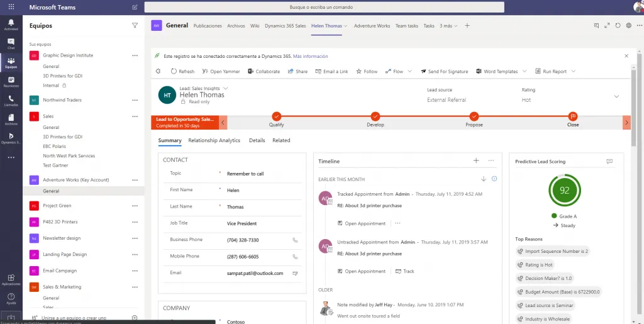Switch to the Related form tab
Viewport: 644px width, 324px height.
[x=281, y=140]
